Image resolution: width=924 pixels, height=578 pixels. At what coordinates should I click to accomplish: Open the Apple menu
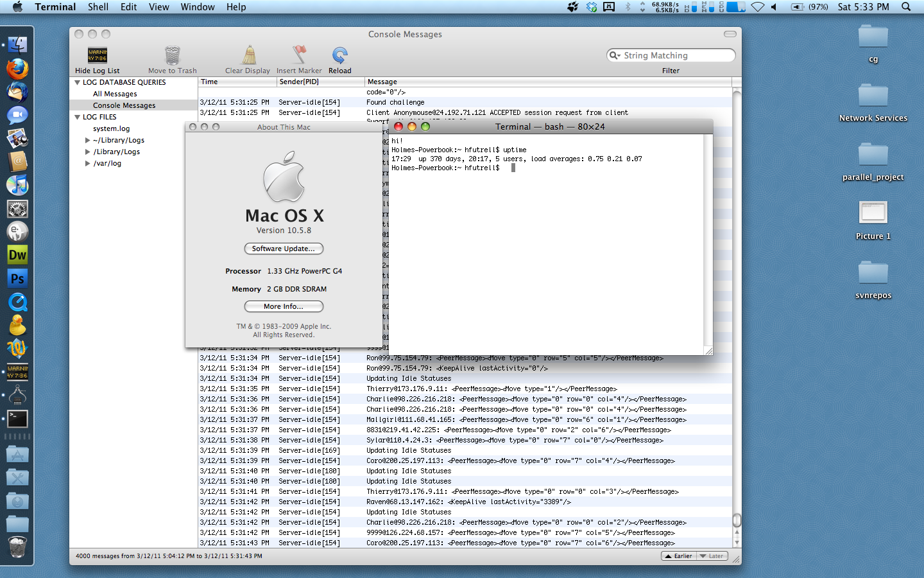point(17,6)
